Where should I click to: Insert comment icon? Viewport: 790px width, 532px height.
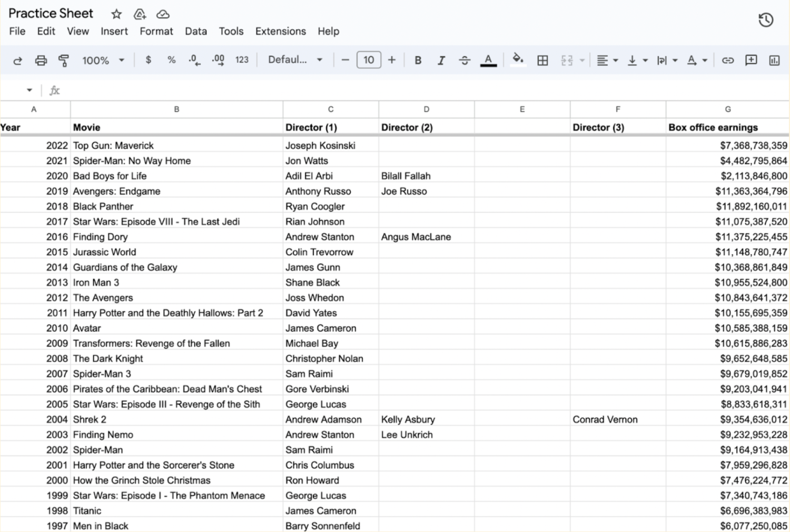coord(751,60)
